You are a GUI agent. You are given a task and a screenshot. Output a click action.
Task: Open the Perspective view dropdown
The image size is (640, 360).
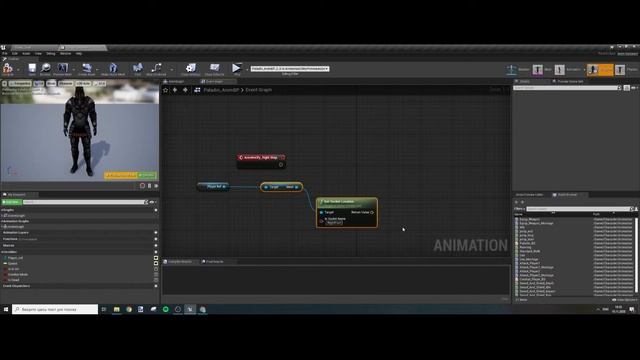click(x=20, y=84)
